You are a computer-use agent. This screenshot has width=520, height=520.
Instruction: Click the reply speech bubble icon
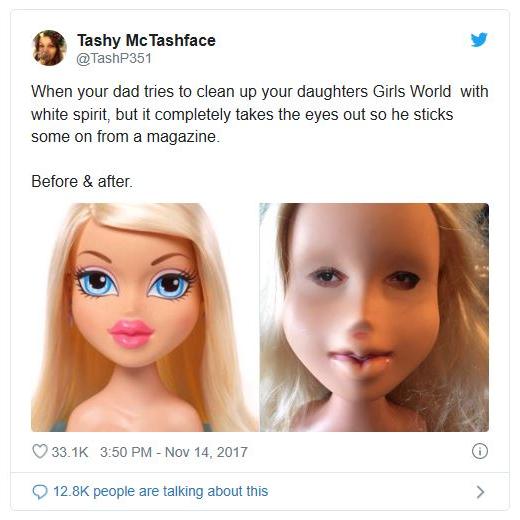40,492
